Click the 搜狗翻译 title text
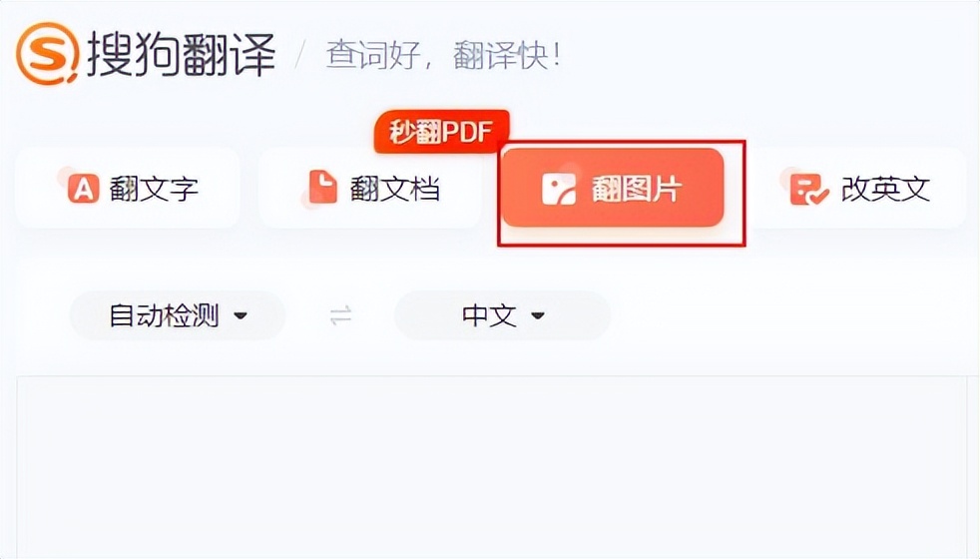This screenshot has width=980, height=559. pyautogui.click(x=182, y=55)
